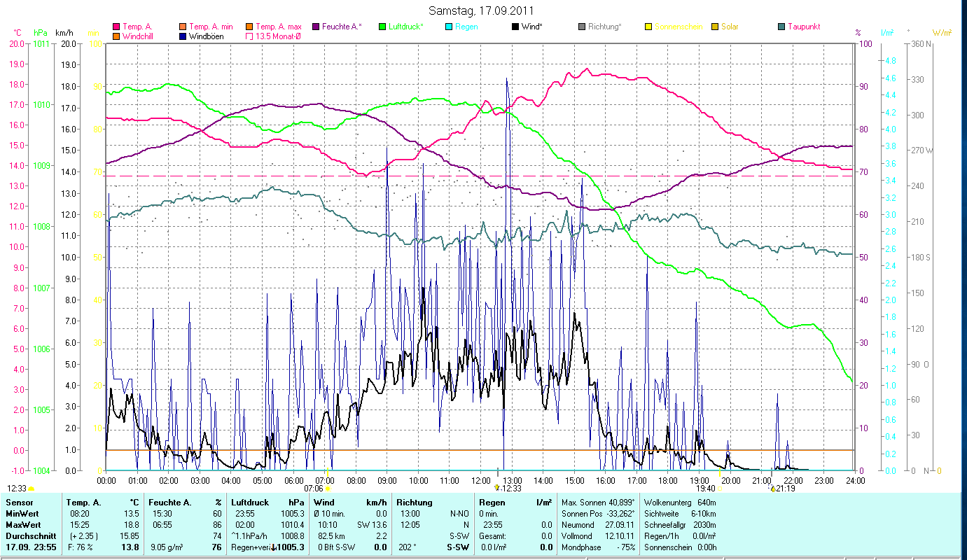
Task: Click the max gust value SW 13.6
Action: pos(373,525)
